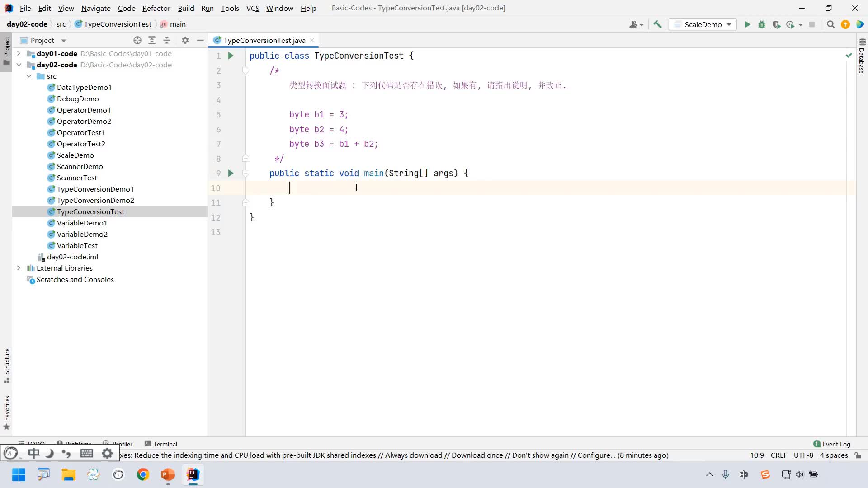The image size is (868, 488).
Task: Click the inspection checkmark indicator
Action: (849, 55)
